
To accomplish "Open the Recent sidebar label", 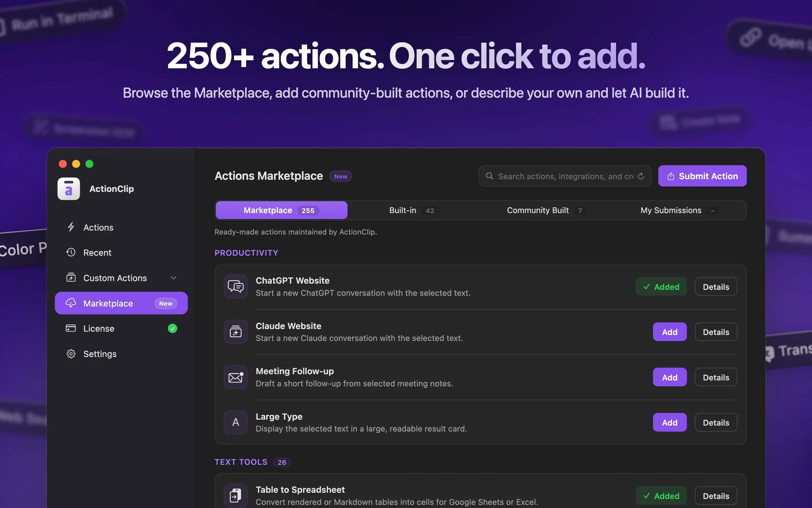I will coord(97,252).
